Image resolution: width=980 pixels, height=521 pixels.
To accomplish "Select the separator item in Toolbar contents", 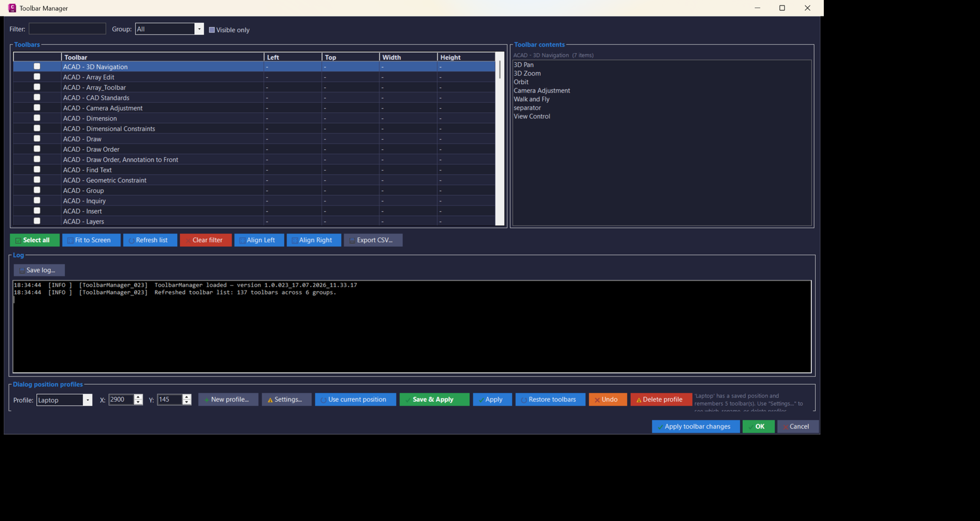I will pos(527,107).
